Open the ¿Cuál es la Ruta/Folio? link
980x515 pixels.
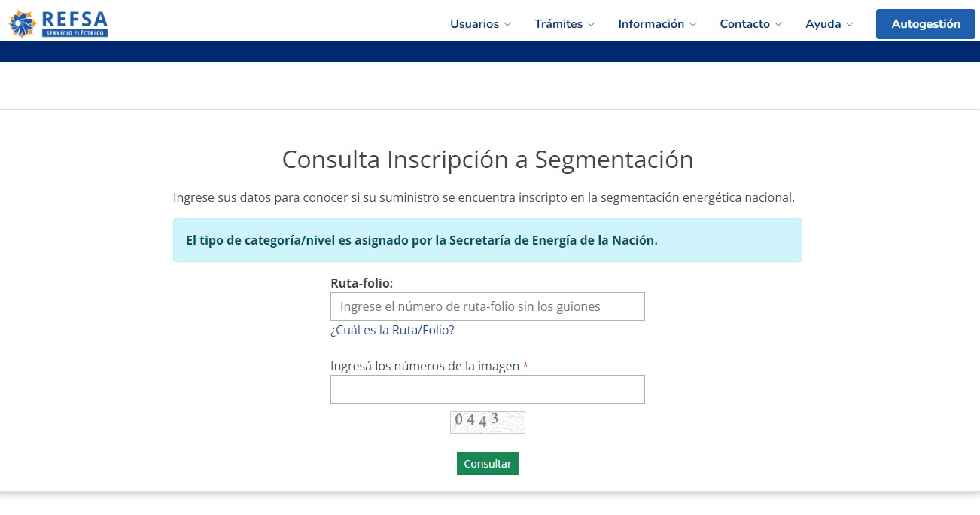point(392,330)
